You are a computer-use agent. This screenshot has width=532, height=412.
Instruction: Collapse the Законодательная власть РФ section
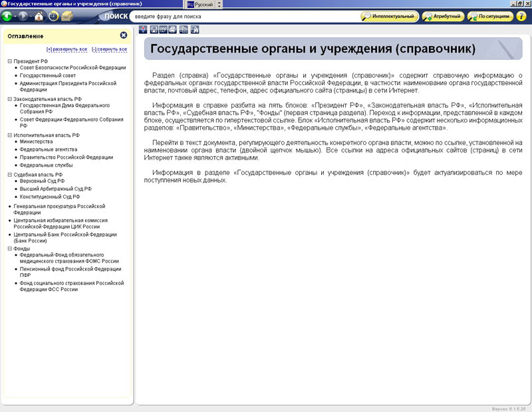coord(10,98)
